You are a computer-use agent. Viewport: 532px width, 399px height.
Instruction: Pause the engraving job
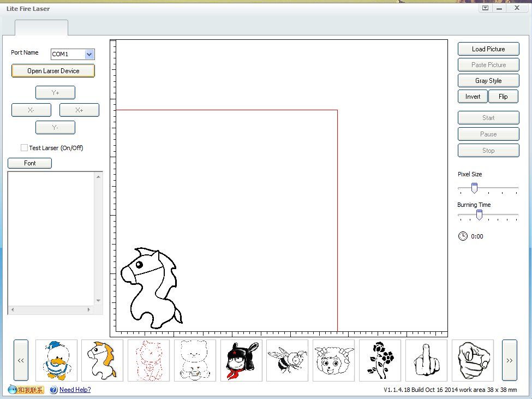click(x=488, y=134)
